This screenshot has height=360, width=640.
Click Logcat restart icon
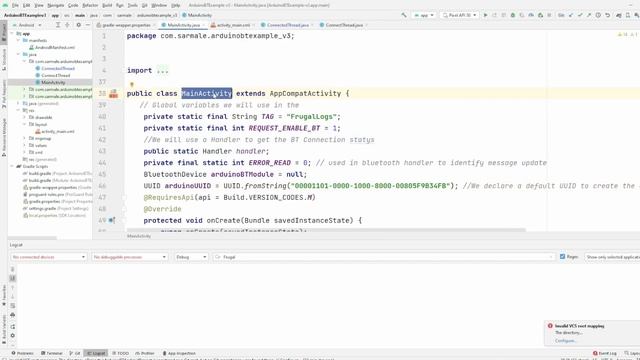[13, 327]
